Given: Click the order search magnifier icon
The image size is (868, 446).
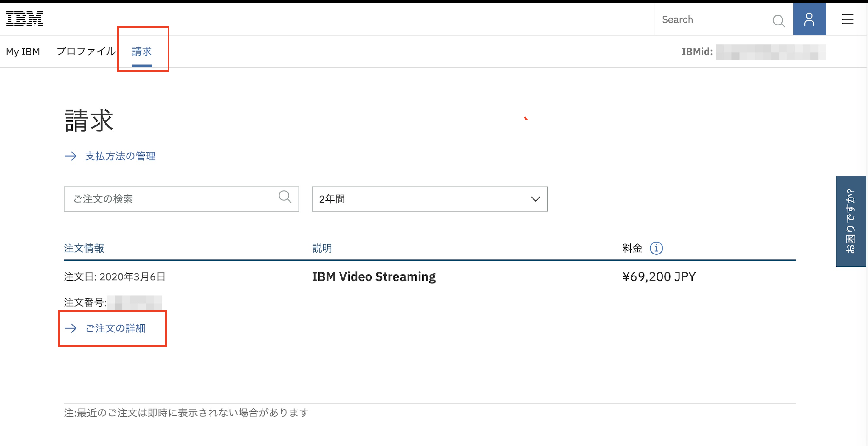Looking at the screenshot, I should (285, 196).
